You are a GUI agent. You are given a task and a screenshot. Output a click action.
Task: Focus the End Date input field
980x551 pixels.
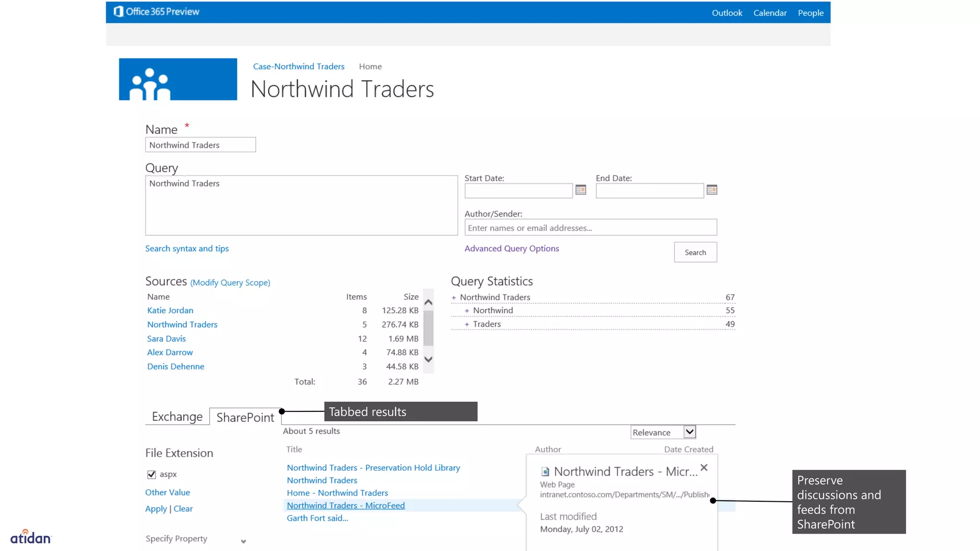[x=650, y=190]
